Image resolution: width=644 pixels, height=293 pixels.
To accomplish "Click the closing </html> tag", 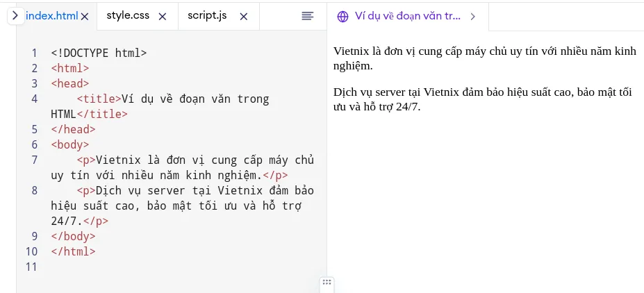I will coord(73,251).
